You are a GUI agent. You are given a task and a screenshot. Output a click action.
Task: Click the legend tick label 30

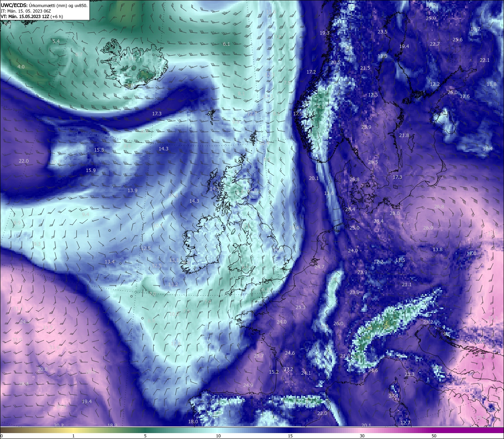(x=362, y=436)
